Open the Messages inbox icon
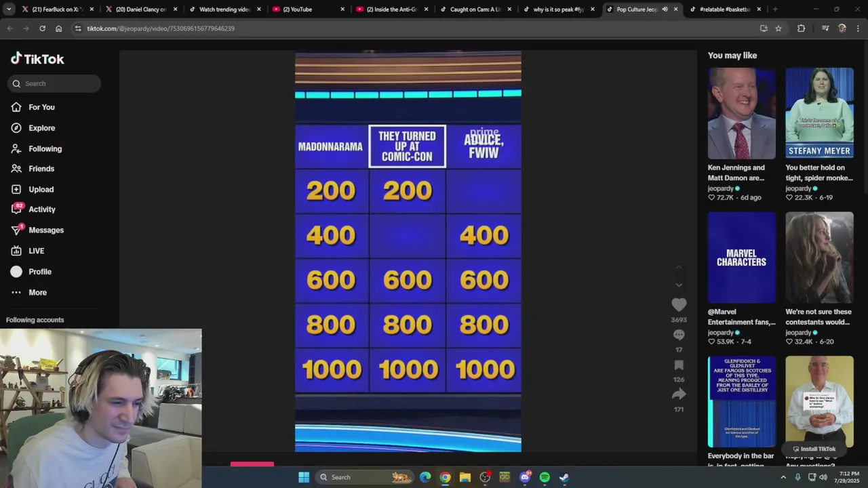Viewport: 868px width, 488px height. (16, 230)
